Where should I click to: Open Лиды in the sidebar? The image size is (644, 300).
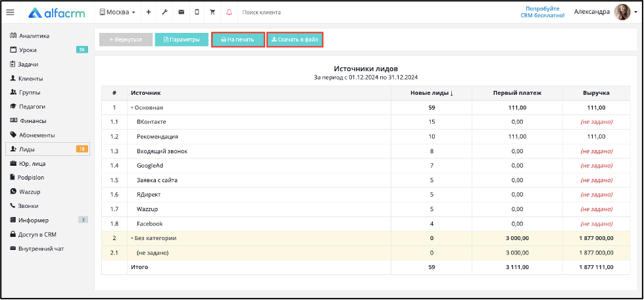pyautogui.click(x=47, y=149)
